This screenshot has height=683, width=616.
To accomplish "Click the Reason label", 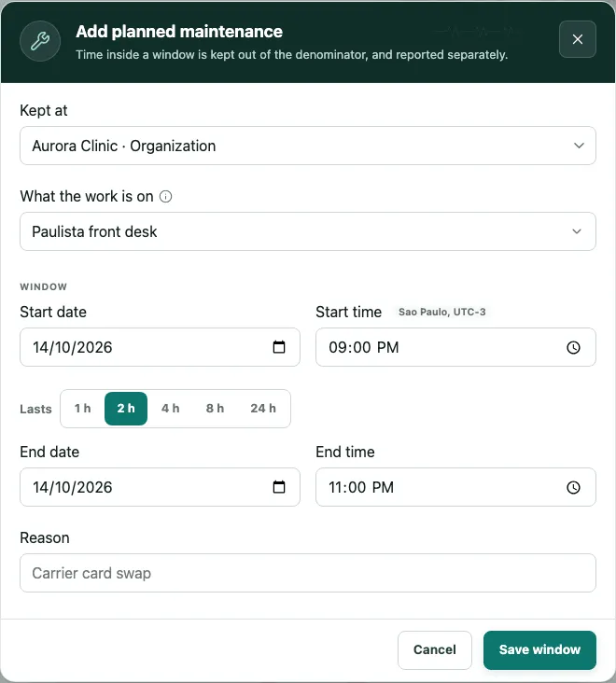I will click(45, 538).
